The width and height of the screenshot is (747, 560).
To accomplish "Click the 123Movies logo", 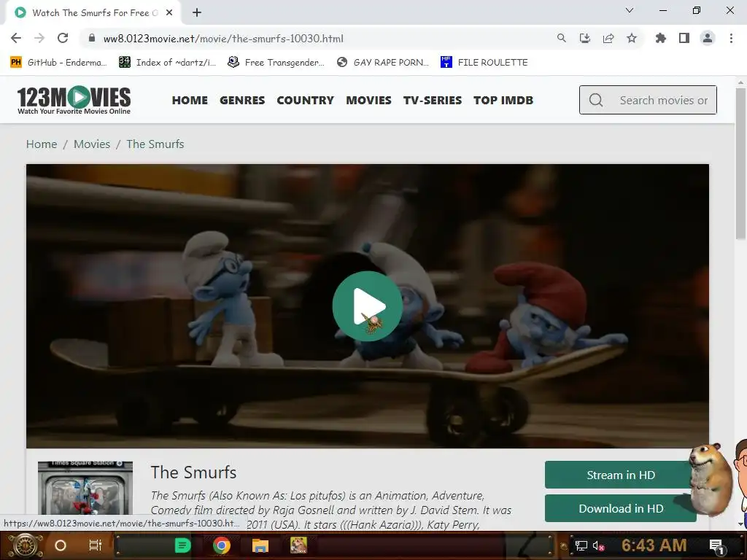I will click(74, 100).
